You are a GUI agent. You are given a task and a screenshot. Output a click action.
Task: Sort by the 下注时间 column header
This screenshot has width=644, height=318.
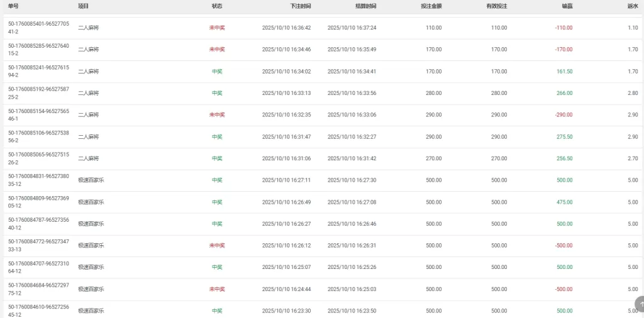pos(300,6)
